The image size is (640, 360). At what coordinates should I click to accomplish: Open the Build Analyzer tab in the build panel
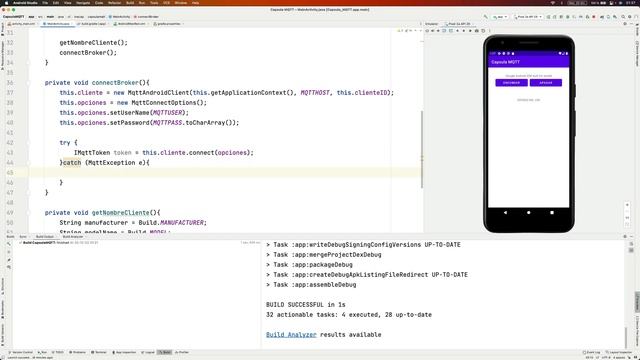73,237
